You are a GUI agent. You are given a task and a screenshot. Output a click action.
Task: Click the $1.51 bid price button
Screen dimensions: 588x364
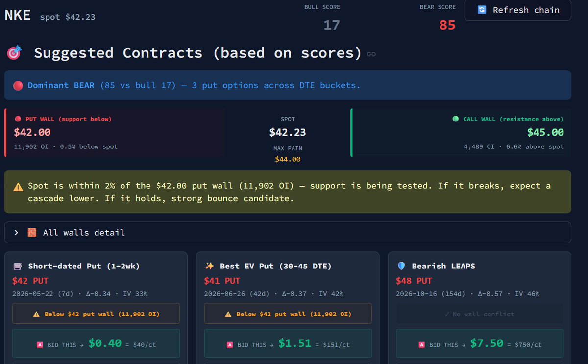[x=288, y=344]
